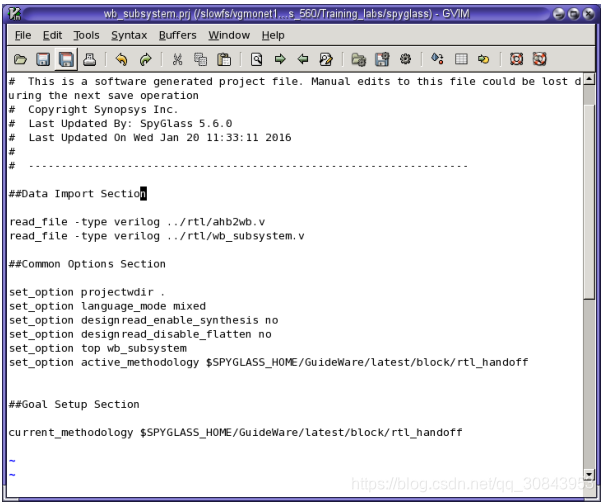Click the Build Tags table icon

(461, 59)
